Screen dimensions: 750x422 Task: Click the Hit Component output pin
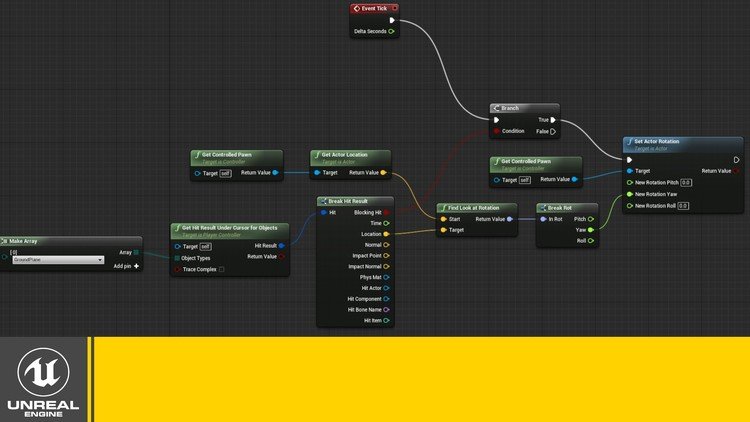(x=386, y=299)
